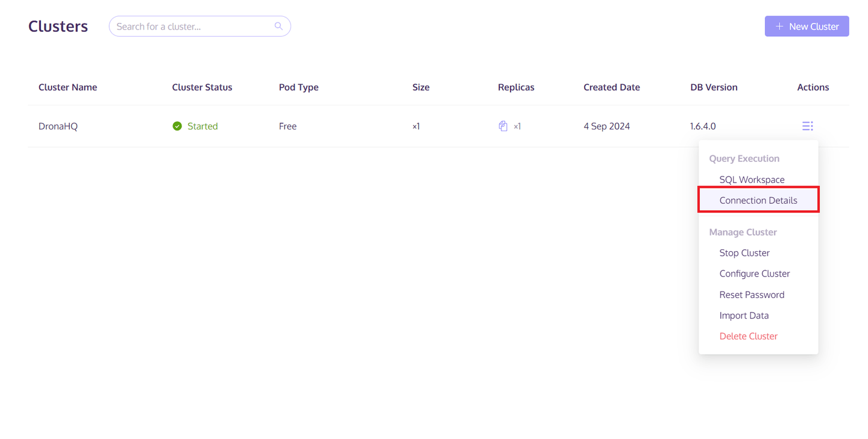Image resolution: width=868 pixels, height=439 pixels.
Task: Click the green Started status checkmark
Action: click(x=177, y=126)
